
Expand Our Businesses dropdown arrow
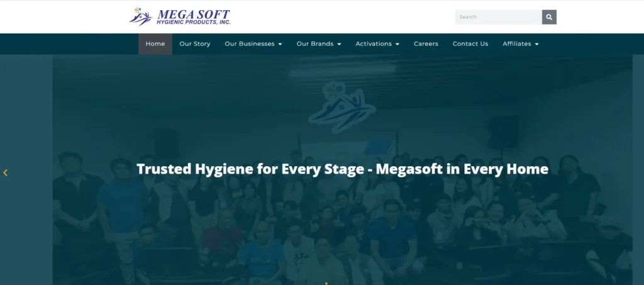tap(280, 44)
